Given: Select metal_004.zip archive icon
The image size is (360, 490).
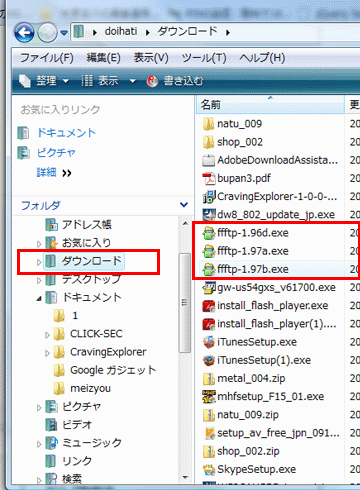Looking at the screenshot, I should 209,378.
